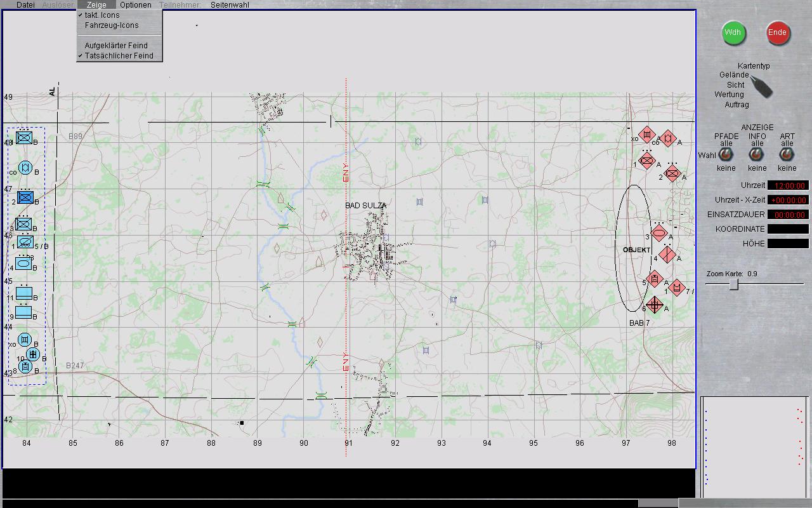
Task: Click the Zoom Karte slider handle
Action: [733, 284]
